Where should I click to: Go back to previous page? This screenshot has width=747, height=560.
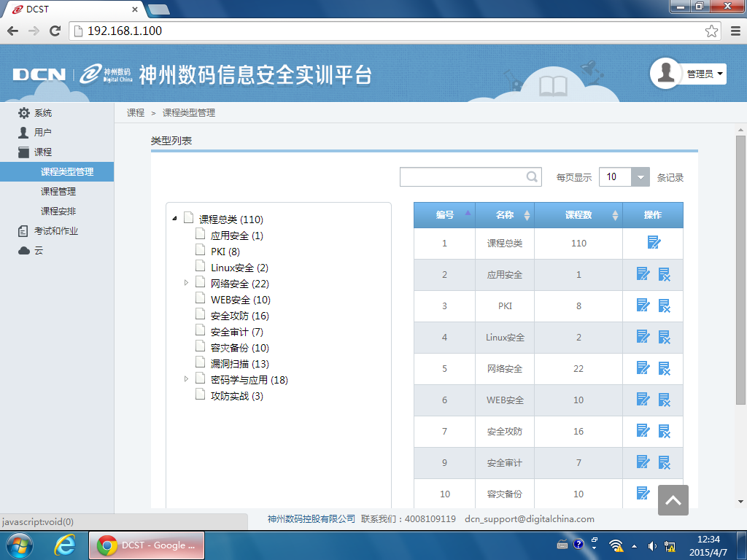[x=13, y=31]
